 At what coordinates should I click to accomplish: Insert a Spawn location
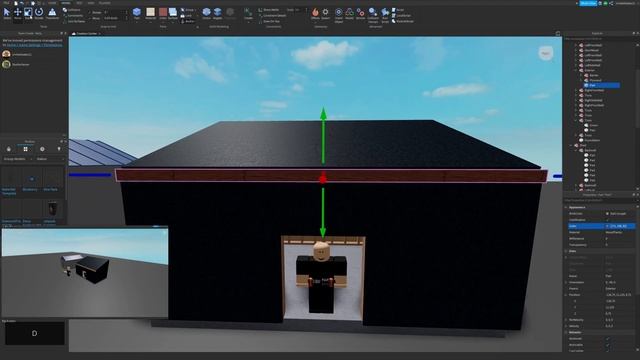325,13
